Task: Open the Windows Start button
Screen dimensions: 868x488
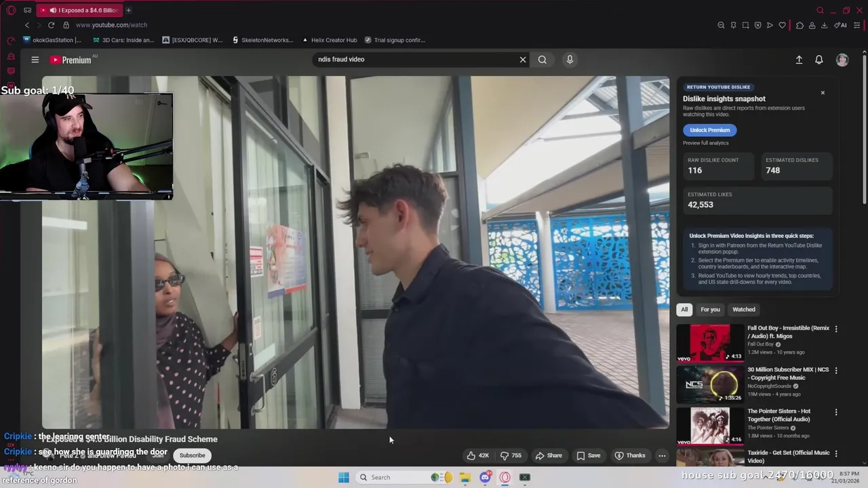Action: 344,477
